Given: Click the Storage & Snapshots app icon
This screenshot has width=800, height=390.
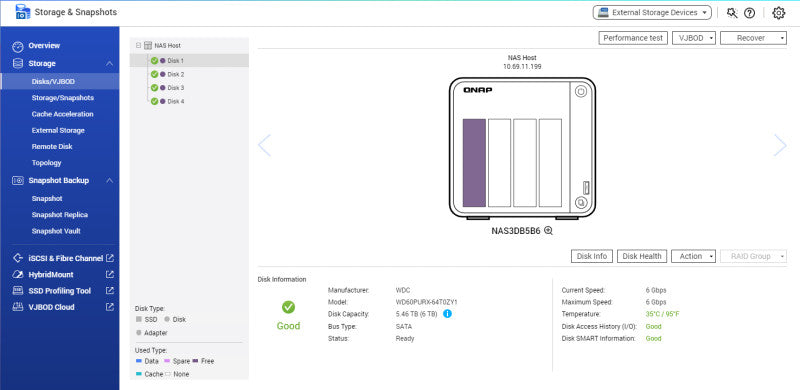Looking at the screenshot, I should (x=23, y=12).
